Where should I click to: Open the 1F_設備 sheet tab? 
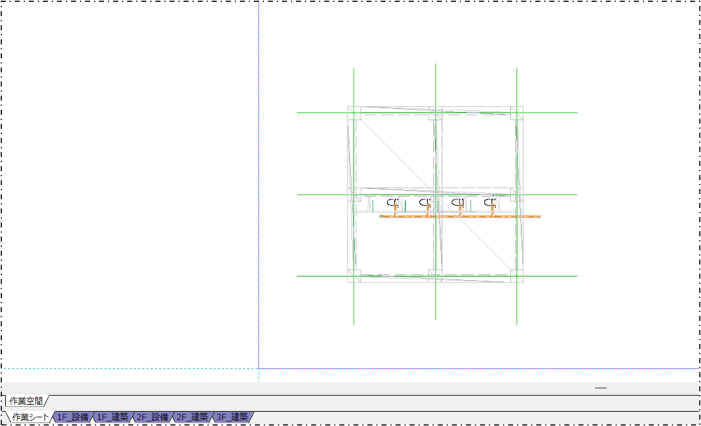73,417
